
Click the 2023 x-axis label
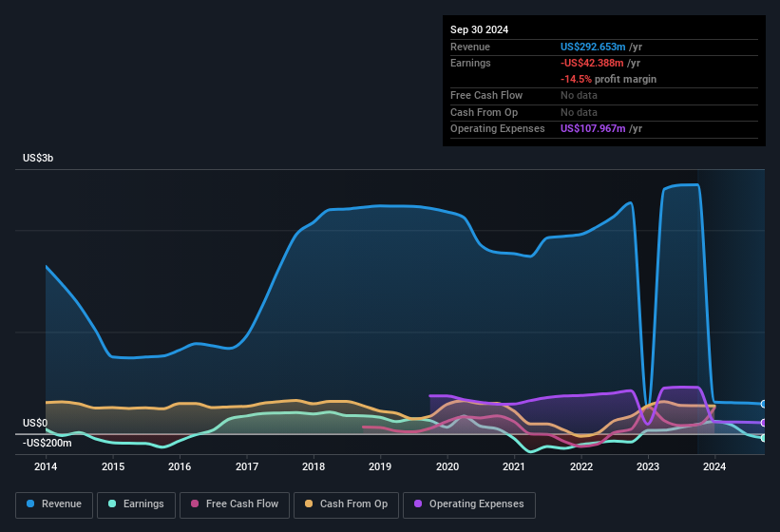(x=648, y=466)
